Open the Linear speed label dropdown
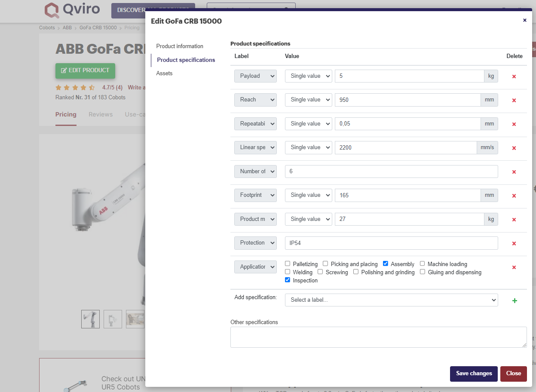The image size is (536, 392). click(x=255, y=147)
